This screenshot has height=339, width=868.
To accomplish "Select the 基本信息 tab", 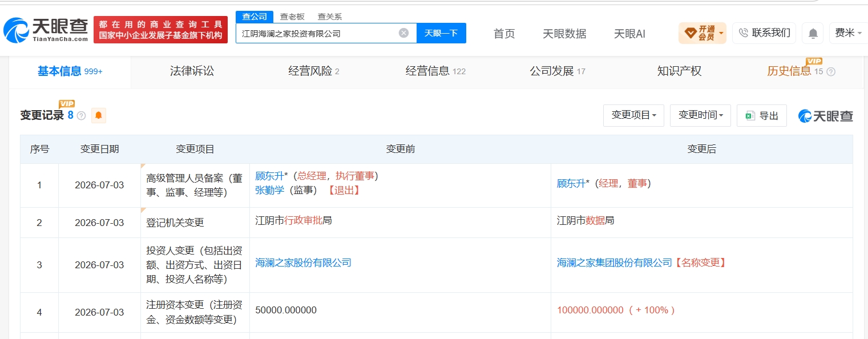I will click(x=70, y=71).
